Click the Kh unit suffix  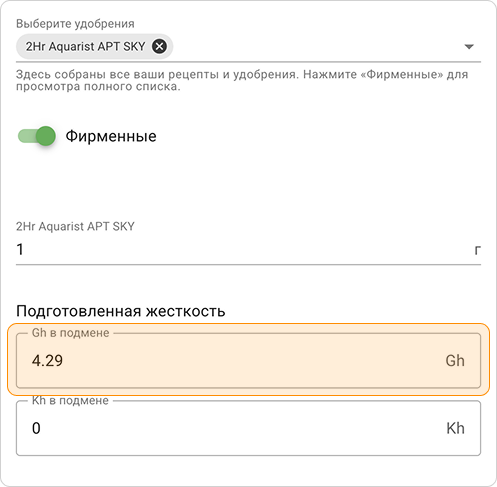point(455,428)
